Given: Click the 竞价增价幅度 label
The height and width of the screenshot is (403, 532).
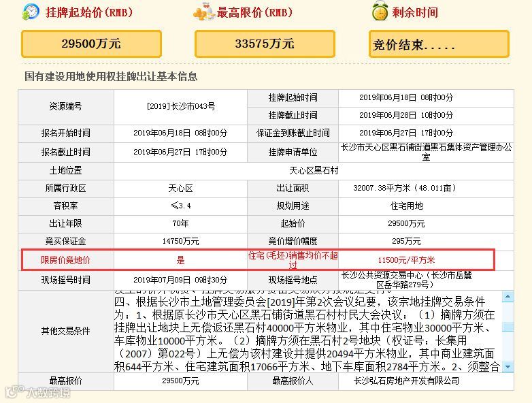Looking at the screenshot, I should 293,242.
